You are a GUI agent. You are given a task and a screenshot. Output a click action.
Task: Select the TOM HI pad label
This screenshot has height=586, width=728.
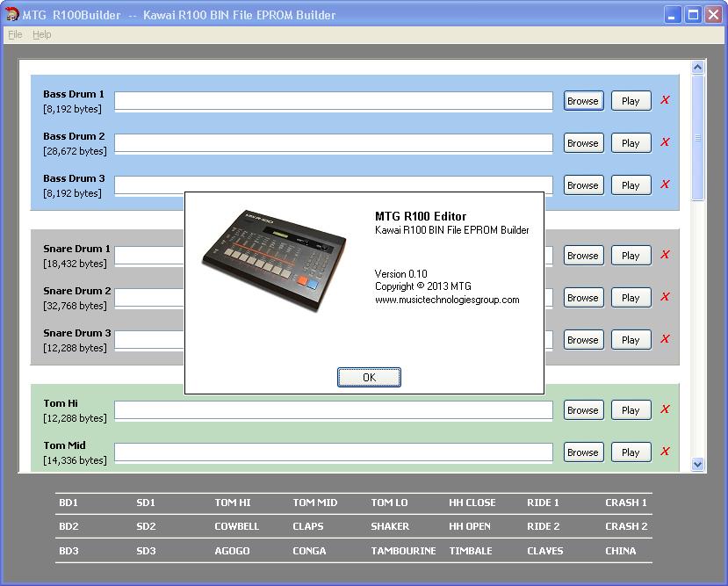pos(233,503)
